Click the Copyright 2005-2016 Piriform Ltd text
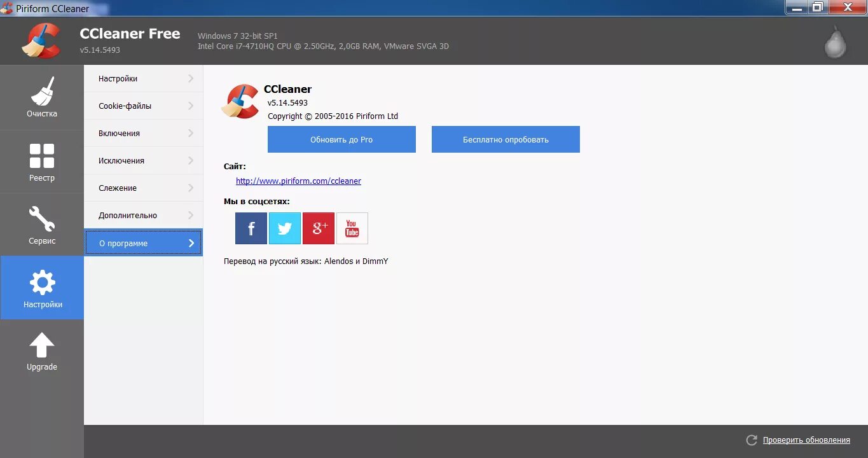Screen dimensions: 868x458 (333, 116)
